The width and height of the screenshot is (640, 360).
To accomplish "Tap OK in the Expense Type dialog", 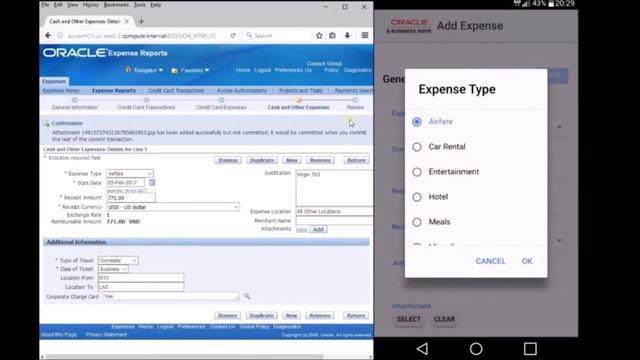I will pyautogui.click(x=527, y=261).
